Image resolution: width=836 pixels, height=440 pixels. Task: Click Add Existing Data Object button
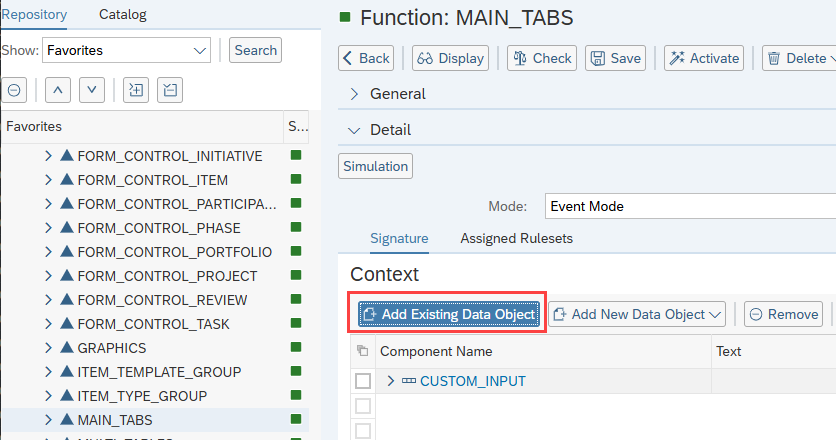coord(448,314)
